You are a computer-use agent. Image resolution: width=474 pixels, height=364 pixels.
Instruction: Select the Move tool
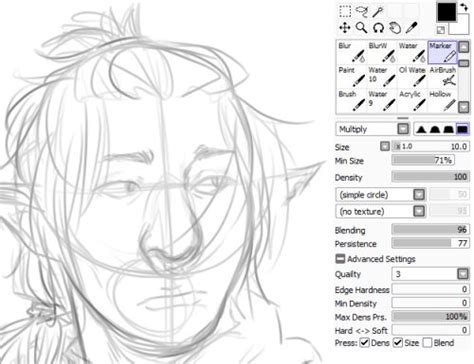(x=345, y=28)
